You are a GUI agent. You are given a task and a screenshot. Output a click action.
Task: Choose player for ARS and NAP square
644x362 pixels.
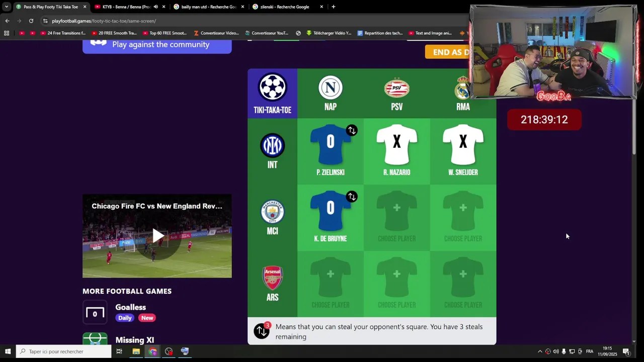(x=331, y=284)
